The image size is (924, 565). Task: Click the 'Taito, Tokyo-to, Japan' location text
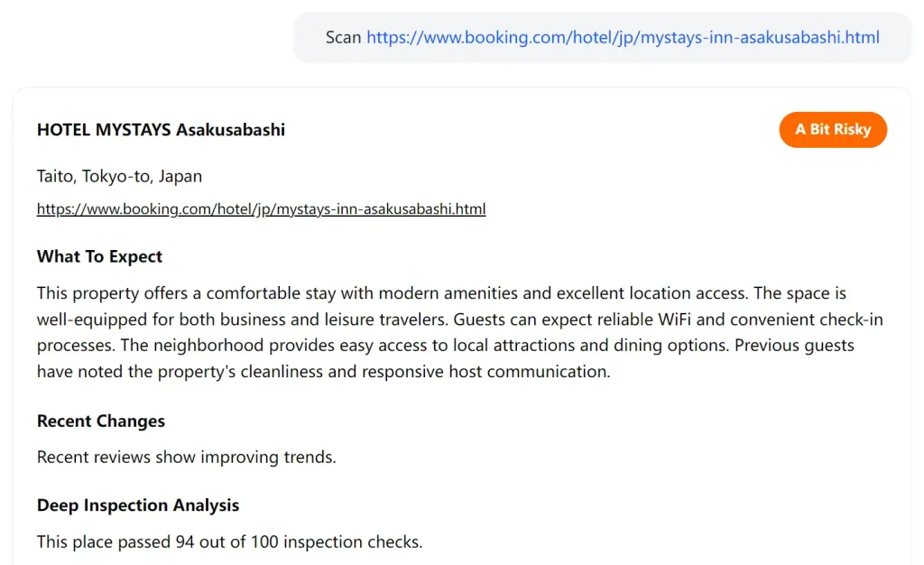(x=119, y=176)
